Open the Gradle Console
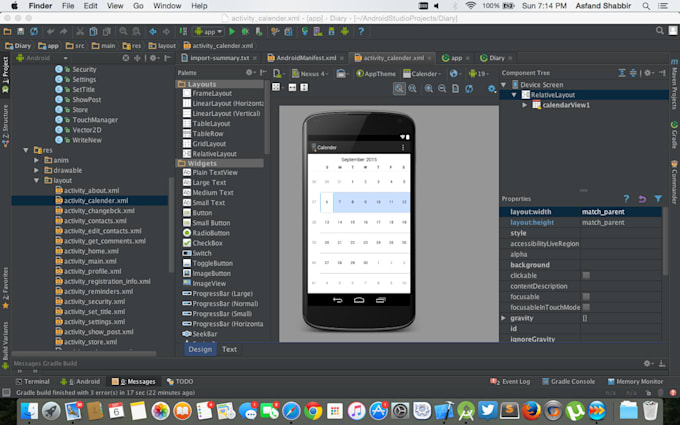Screen dimensions: 680x425 point(569,381)
